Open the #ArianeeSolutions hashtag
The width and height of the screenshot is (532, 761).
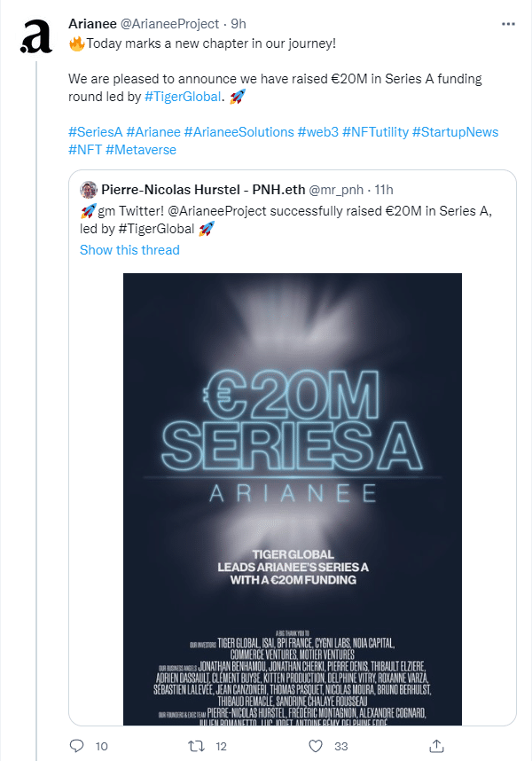[x=239, y=132]
